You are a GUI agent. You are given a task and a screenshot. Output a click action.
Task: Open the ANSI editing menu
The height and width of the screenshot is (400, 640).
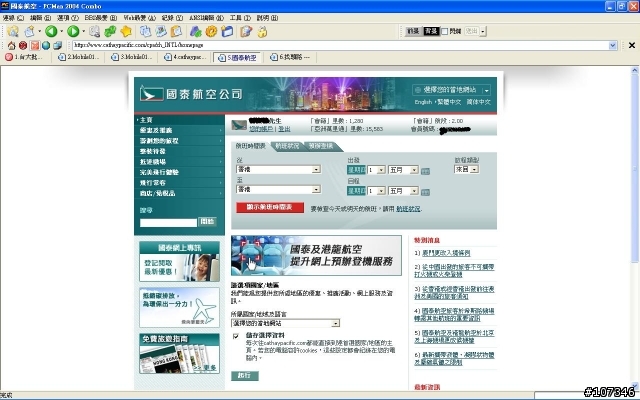pyautogui.click(x=206, y=18)
